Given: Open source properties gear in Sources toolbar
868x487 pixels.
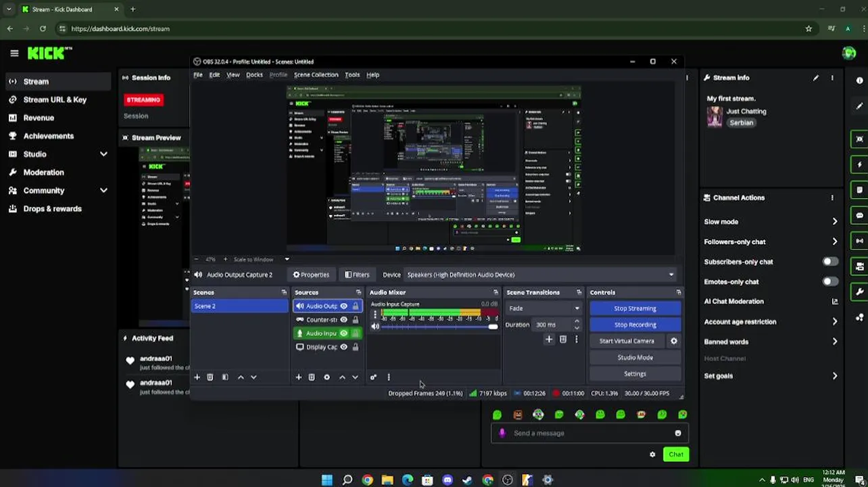Looking at the screenshot, I should point(327,377).
